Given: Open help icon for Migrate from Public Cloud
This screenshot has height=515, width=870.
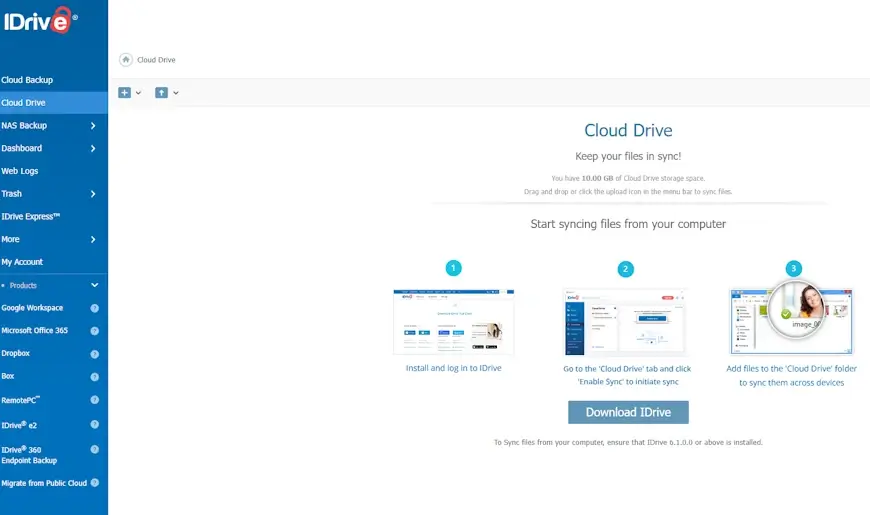Looking at the screenshot, I should (94, 483).
